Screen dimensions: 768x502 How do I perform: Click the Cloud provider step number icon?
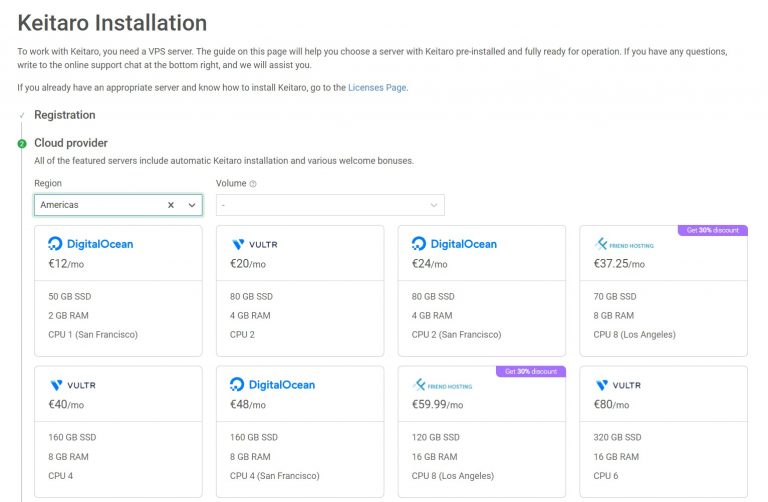(x=22, y=143)
